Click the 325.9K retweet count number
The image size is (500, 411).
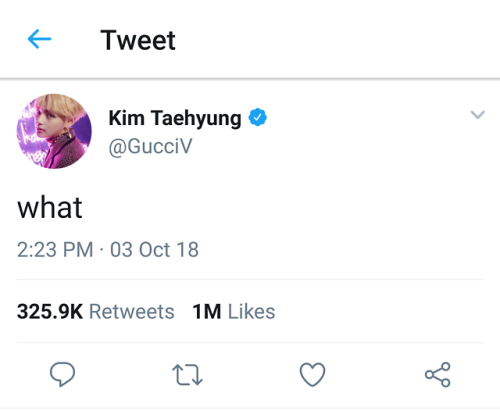click(x=50, y=312)
